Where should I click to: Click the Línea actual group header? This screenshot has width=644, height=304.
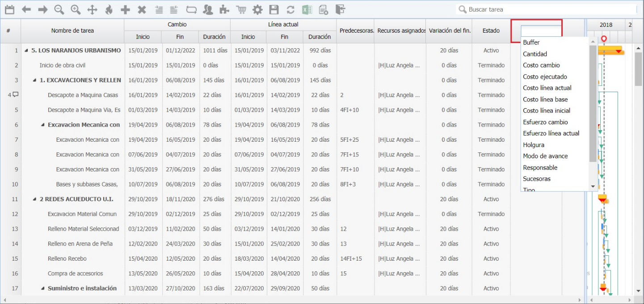[283, 25]
